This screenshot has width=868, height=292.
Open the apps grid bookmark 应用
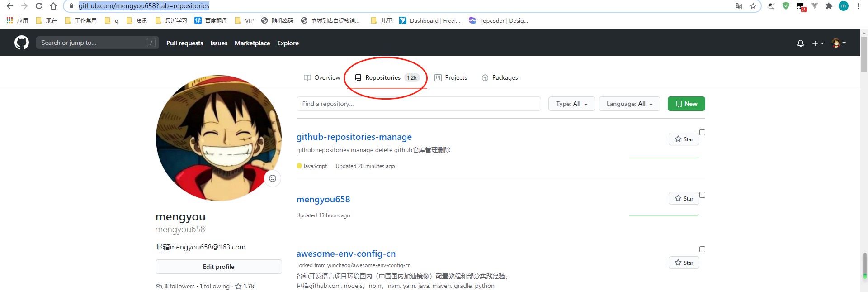[17, 20]
